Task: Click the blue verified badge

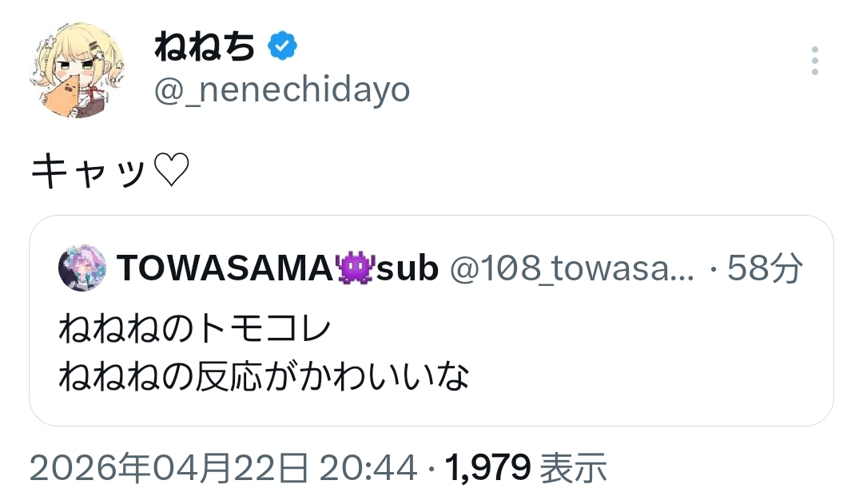Action: point(281,48)
